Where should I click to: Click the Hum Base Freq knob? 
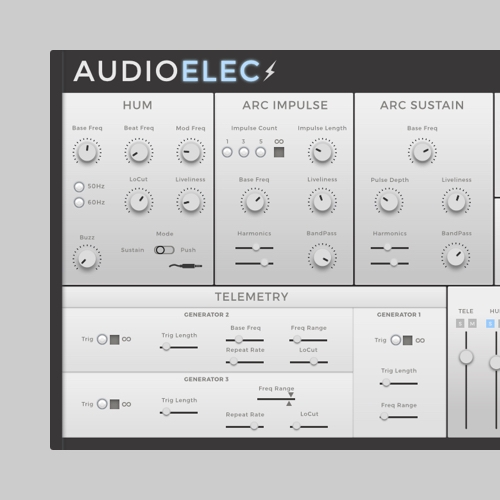pos(87,152)
